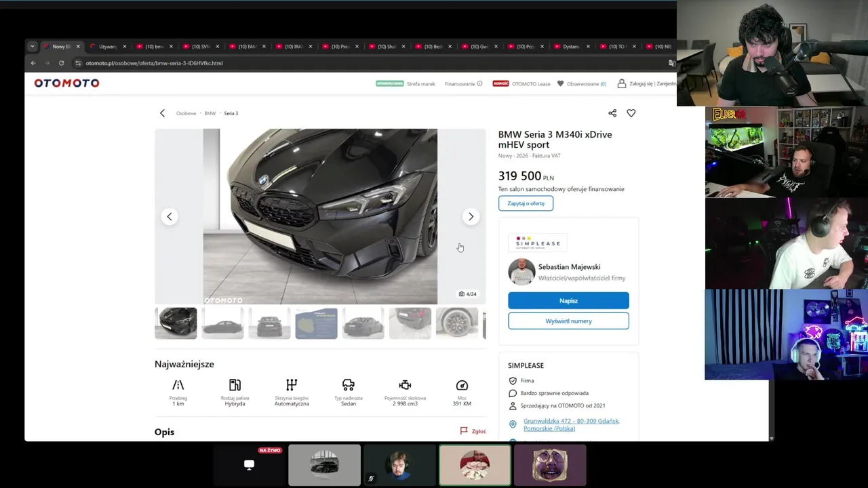Click the share icon above the listing

point(612,113)
